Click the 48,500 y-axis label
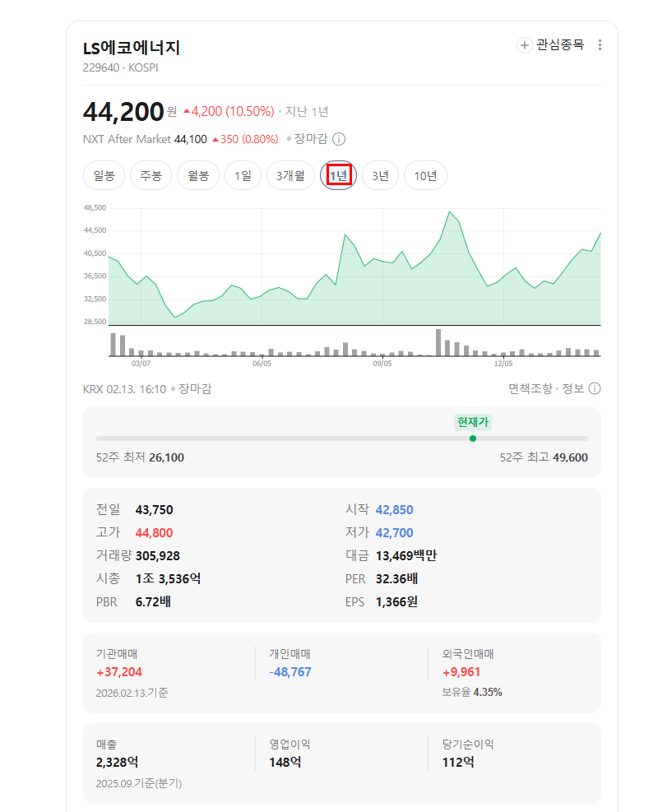The width and height of the screenshot is (667, 812). (x=95, y=207)
